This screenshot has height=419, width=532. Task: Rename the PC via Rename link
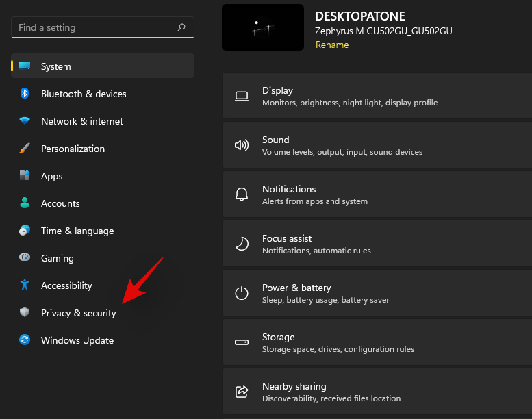pos(332,45)
